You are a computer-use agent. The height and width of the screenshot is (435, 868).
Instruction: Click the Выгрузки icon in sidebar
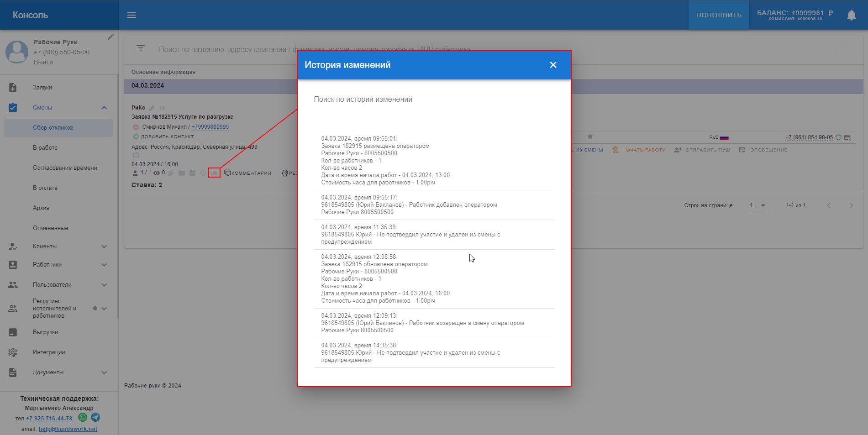point(13,332)
